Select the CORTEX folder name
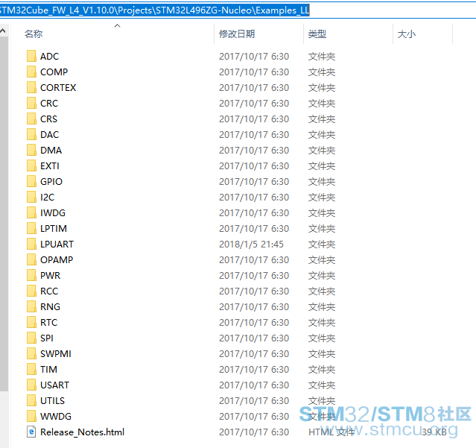 point(58,88)
